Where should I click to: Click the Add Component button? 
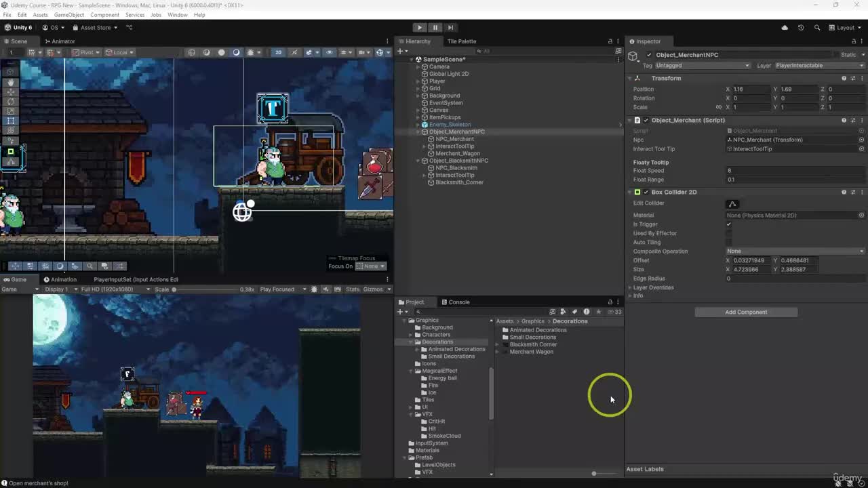point(746,312)
